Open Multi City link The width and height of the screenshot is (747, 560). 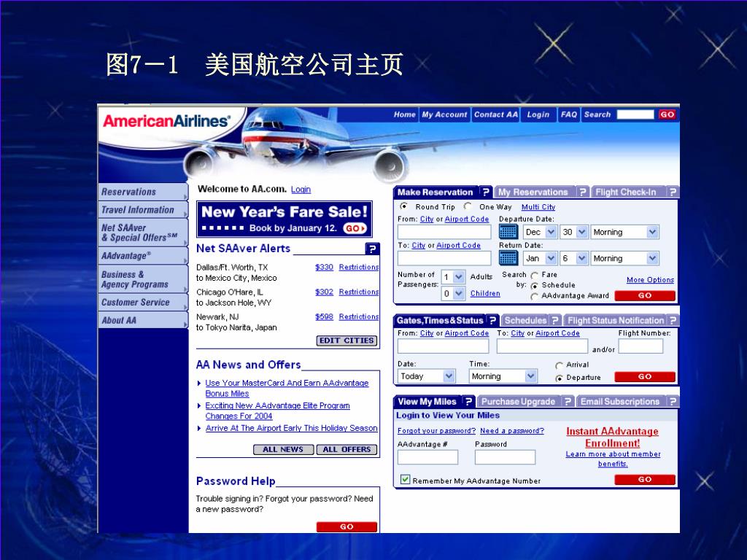pyautogui.click(x=538, y=206)
